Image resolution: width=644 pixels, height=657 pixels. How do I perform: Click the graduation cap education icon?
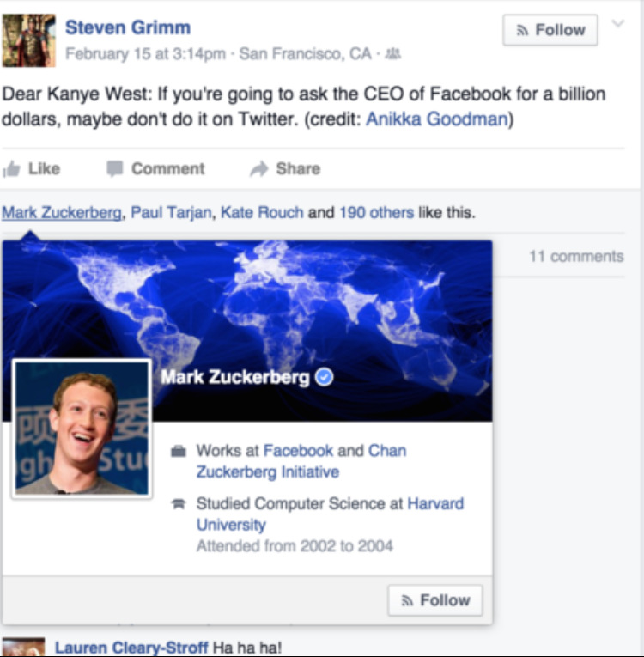[x=178, y=504]
